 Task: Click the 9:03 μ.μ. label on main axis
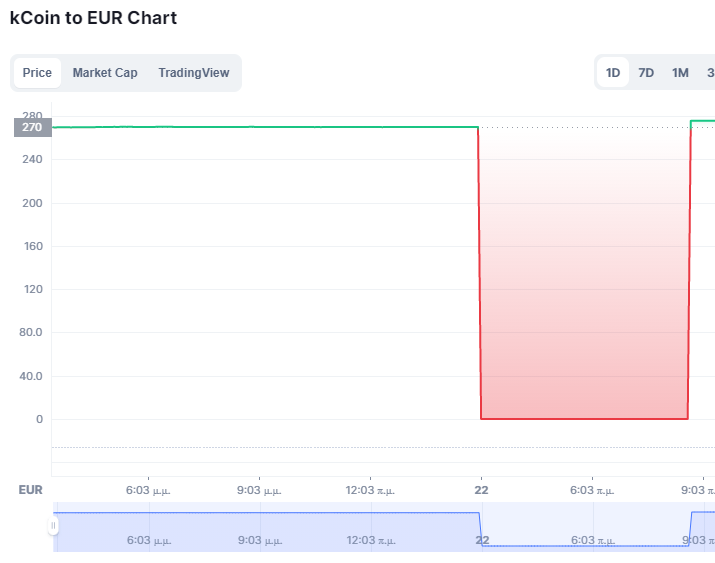259,491
